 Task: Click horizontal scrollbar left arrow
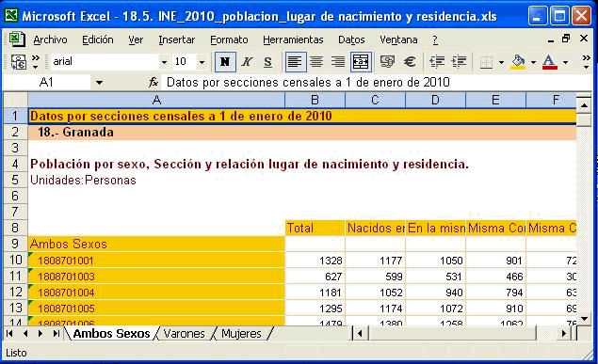pyautogui.click(x=360, y=334)
